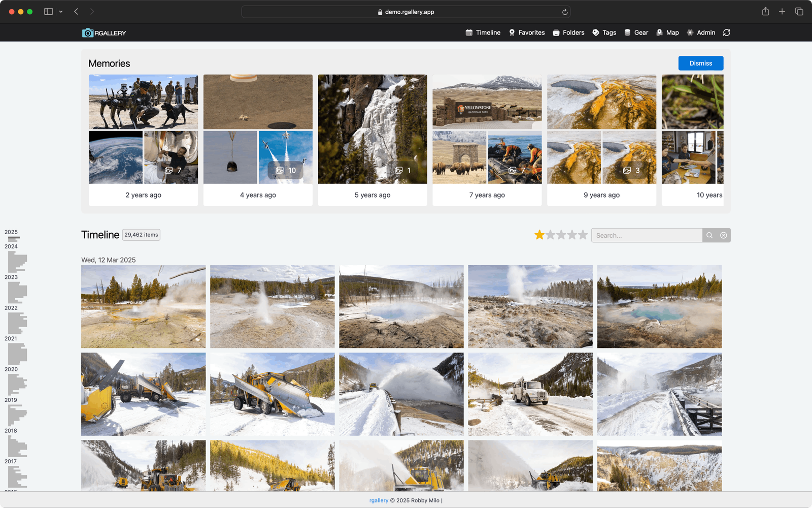Dismiss the Memories panel
Screen dimensions: 812x508
point(700,63)
